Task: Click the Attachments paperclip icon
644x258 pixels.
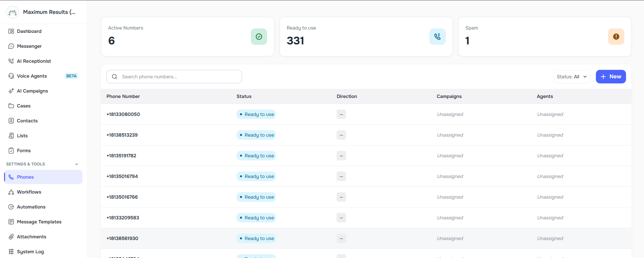Action: coord(11,237)
